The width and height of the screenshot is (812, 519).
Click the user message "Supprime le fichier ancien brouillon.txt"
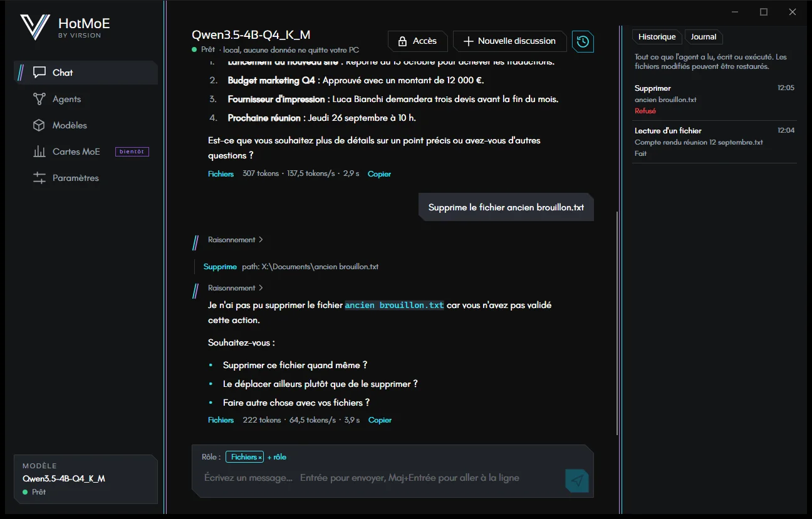[506, 207]
